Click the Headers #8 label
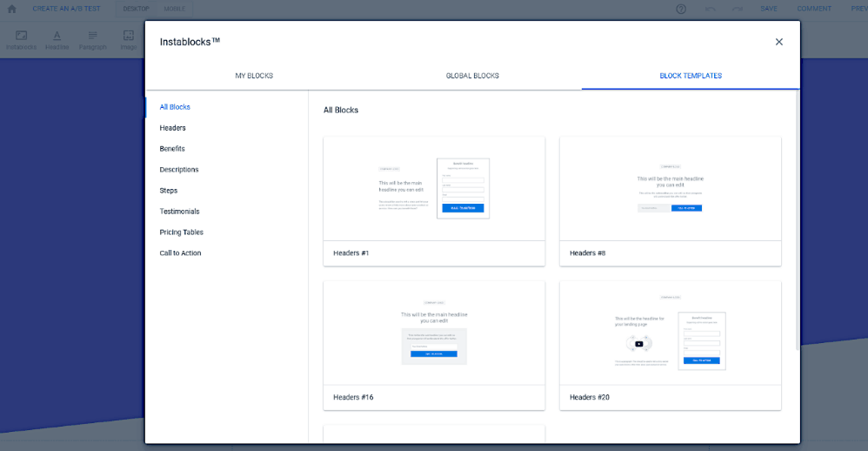Viewport: 868px width, 451px height. click(587, 253)
